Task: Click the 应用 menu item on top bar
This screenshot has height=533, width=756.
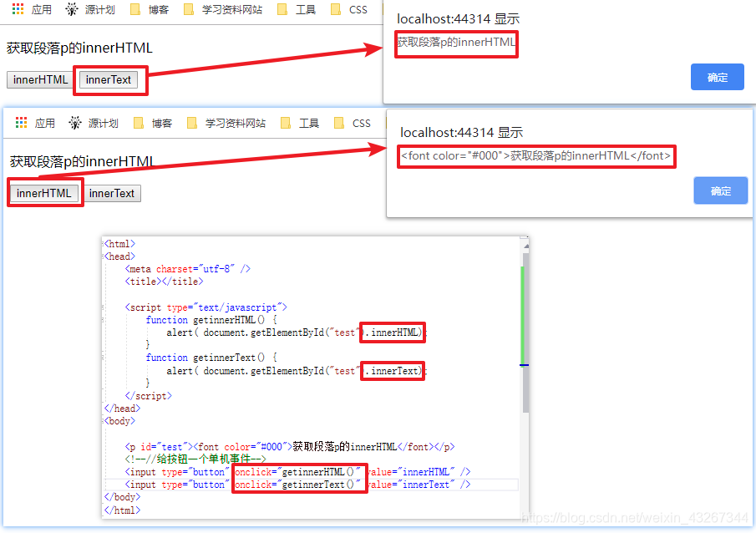Action: [40, 9]
